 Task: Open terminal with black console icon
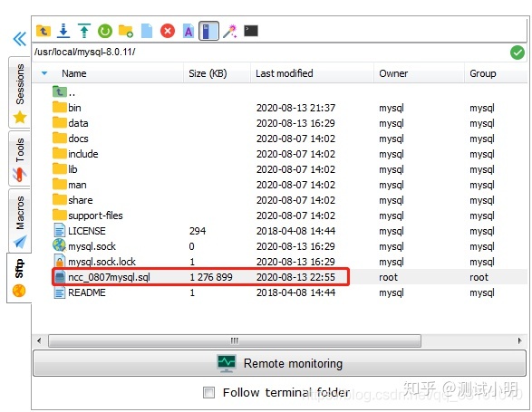251,31
